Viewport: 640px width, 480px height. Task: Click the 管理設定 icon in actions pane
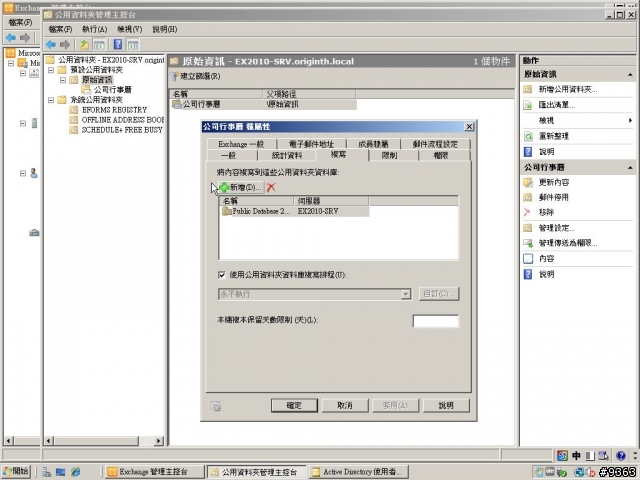click(528, 228)
